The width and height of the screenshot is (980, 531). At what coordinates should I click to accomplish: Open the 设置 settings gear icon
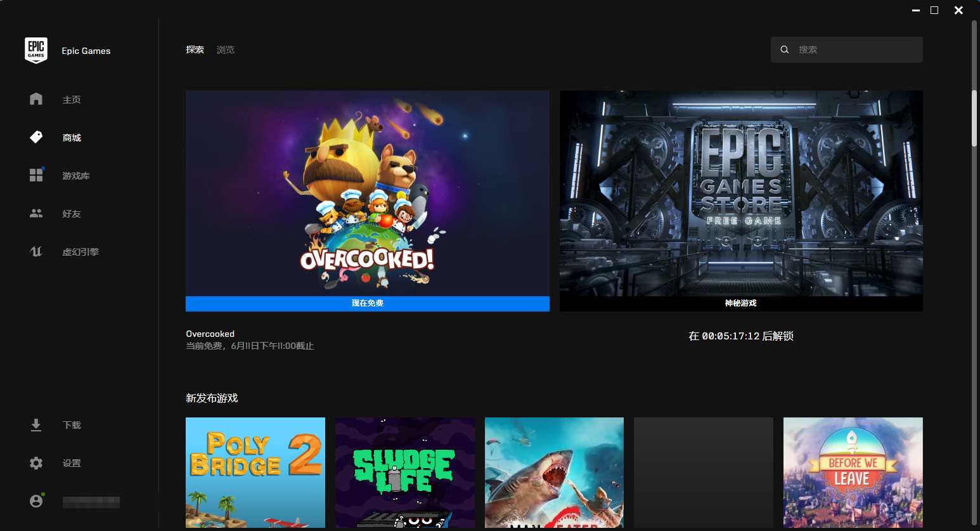pyautogui.click(x=36, y=463)
